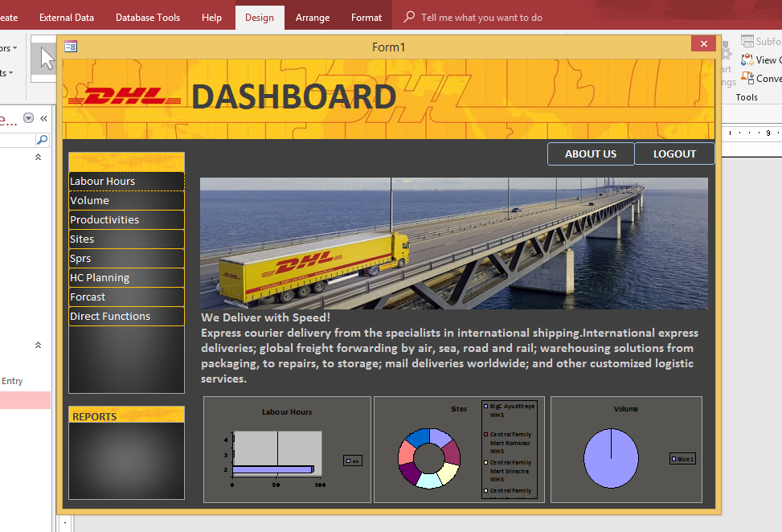Collapse the navigation pane with double chevron
Image resolution: width=782 pixels, height=532 pixels.
(44, 118)
